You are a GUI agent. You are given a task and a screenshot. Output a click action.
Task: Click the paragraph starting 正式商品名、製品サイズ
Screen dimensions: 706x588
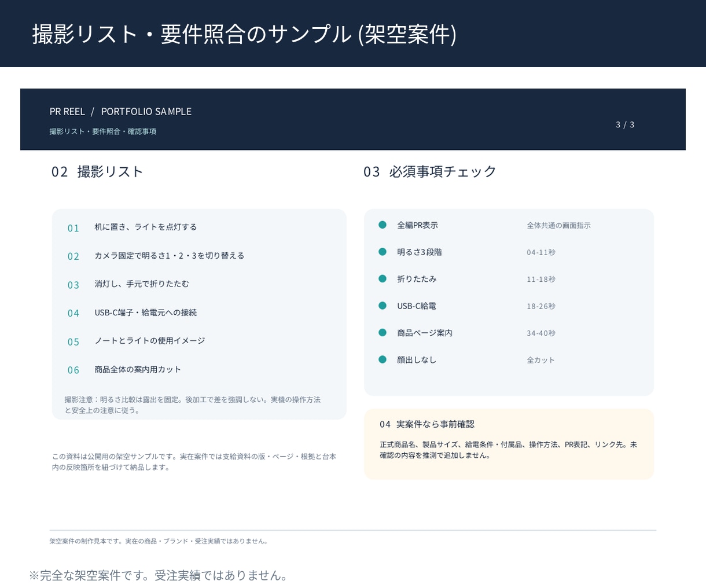point(508,450)
